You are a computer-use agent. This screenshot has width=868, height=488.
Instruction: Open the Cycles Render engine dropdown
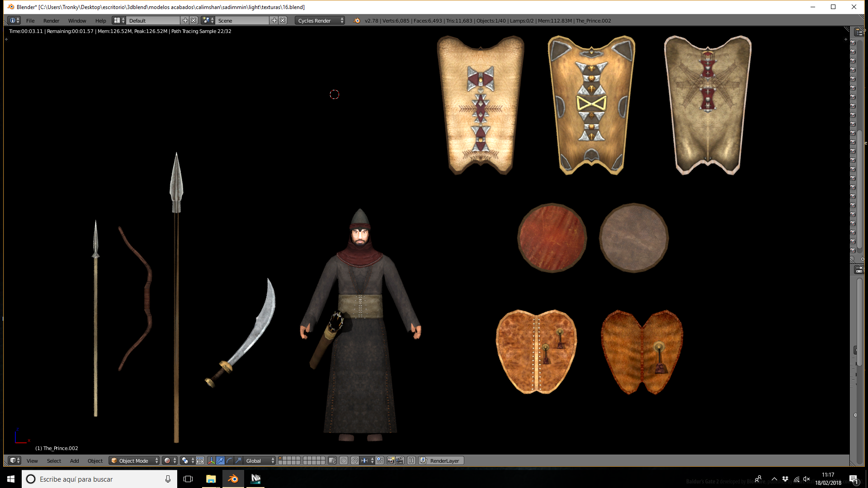[320, 20]
